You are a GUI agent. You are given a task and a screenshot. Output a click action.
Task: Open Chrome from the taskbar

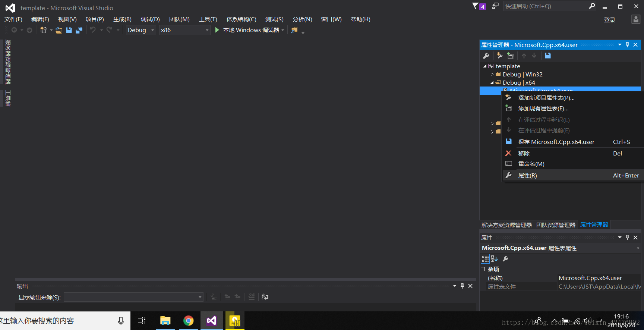[x=189, y=321]
